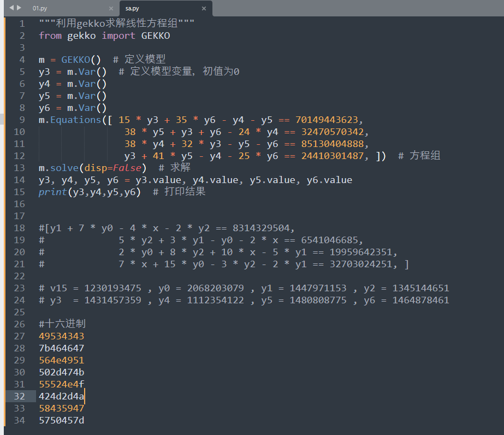Close the sa.py tab
The image size is (504, 435).
pyautogui.click(x=204, y=8)
